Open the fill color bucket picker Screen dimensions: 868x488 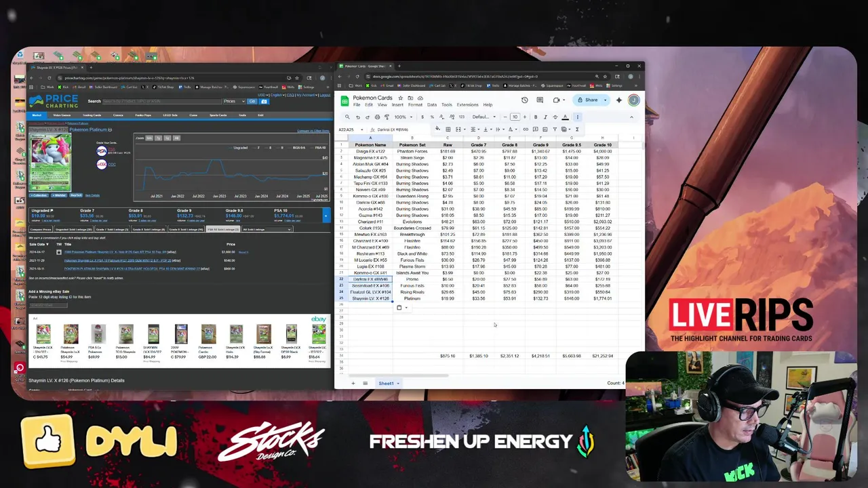pos(437,129)
